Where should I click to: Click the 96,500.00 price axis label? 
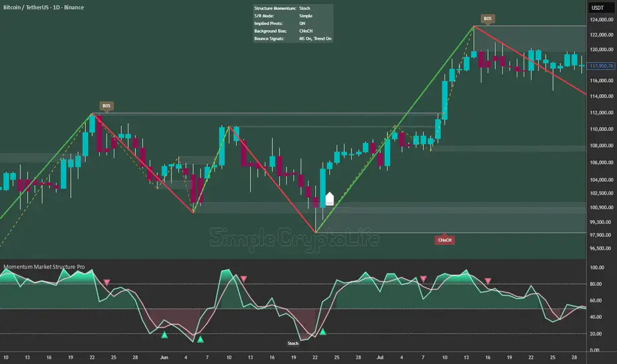(x=601, y=248)
